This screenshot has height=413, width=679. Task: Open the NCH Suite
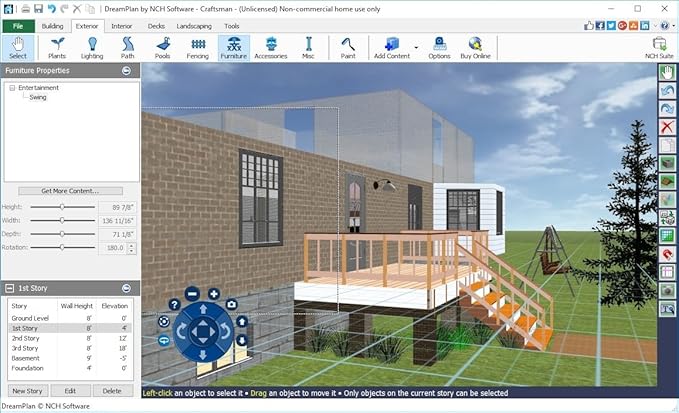[659, 47]
